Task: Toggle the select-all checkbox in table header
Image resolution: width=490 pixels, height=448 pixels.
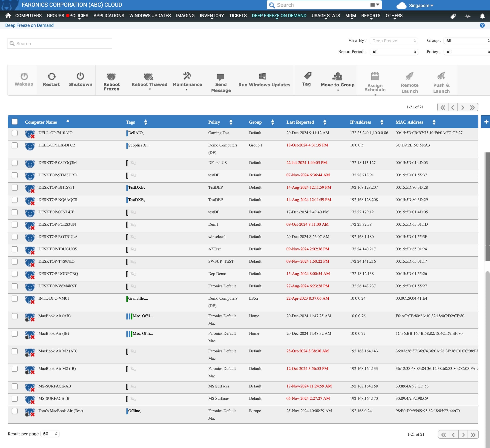Action: (x=15, y=122)
